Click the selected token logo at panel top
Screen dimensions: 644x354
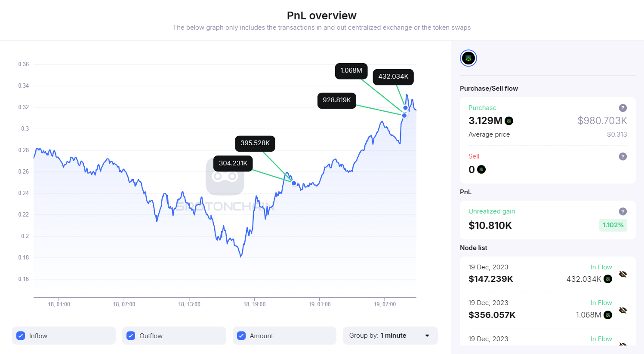pyautogui.click(x=468, y=58)
